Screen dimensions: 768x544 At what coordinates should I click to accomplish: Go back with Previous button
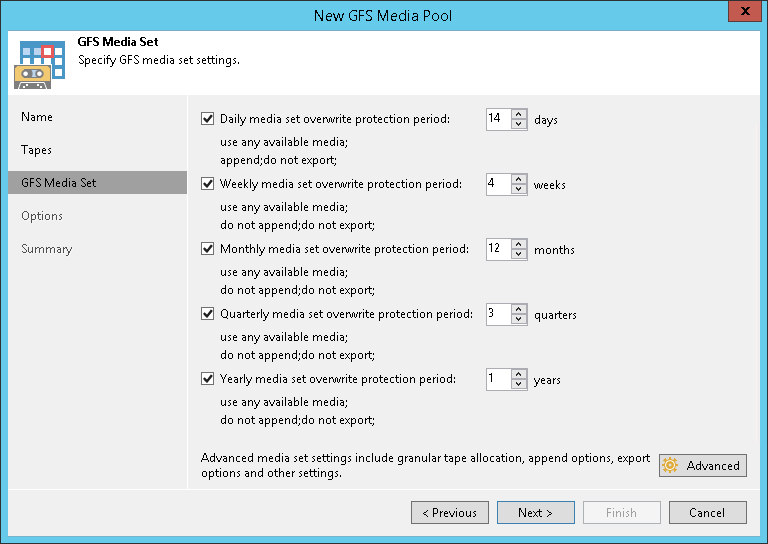[449, 513]
